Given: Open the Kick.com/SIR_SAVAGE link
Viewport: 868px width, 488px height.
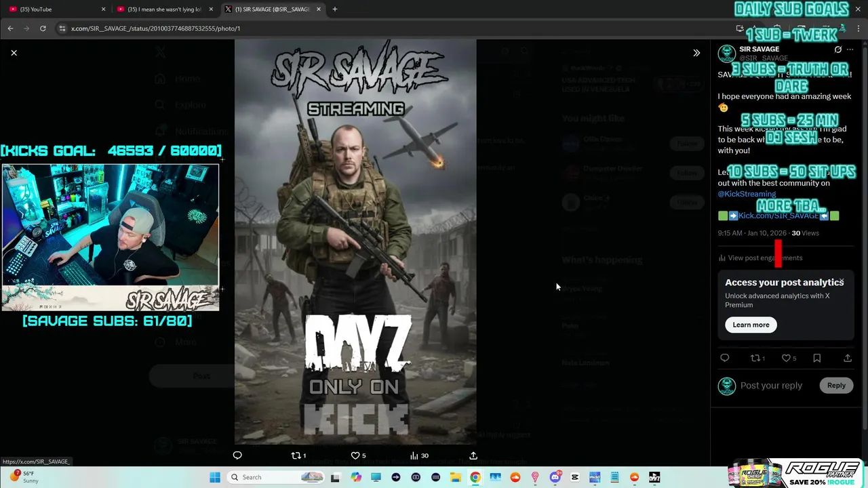Looking at the screenshot, I should 778,216.
